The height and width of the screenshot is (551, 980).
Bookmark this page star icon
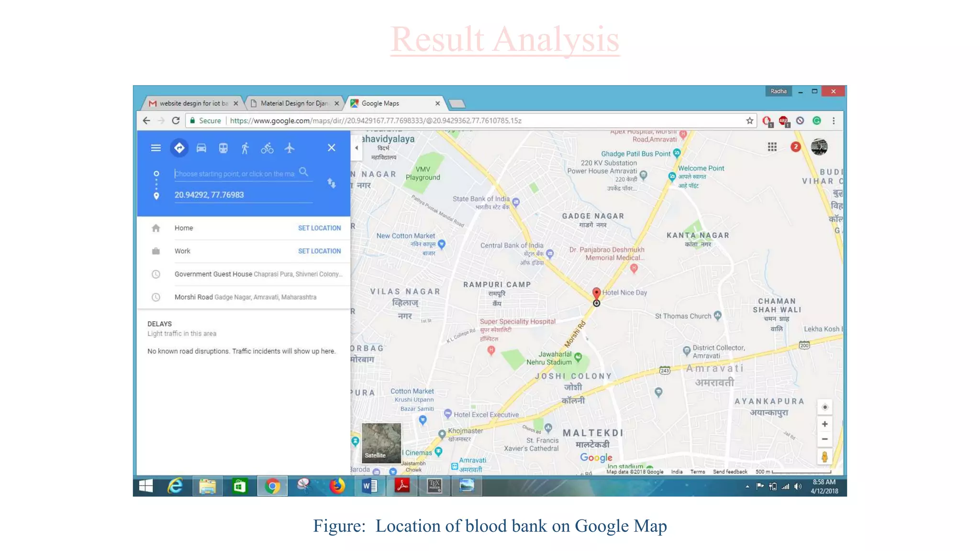pos(749,121)
